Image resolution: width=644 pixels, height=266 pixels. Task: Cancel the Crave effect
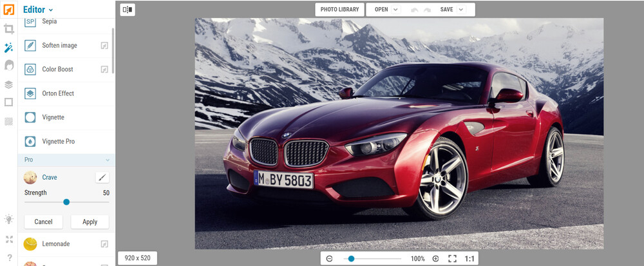point(44,222)
